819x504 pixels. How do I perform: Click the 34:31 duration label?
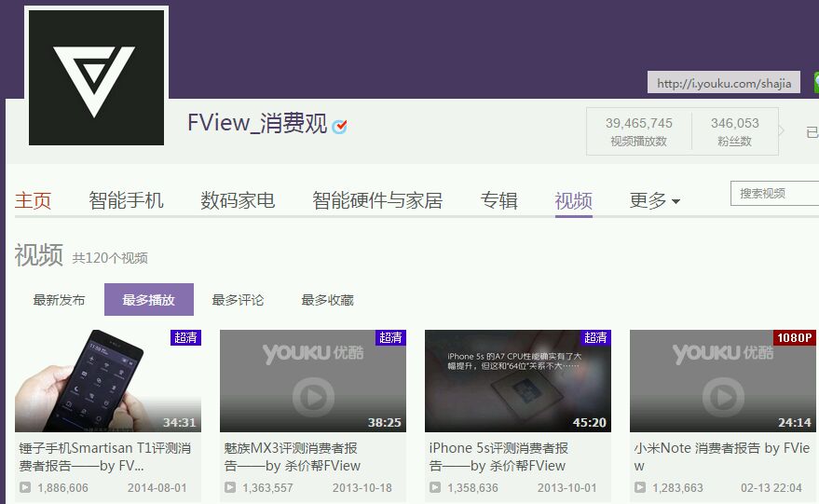pos(179,422)
